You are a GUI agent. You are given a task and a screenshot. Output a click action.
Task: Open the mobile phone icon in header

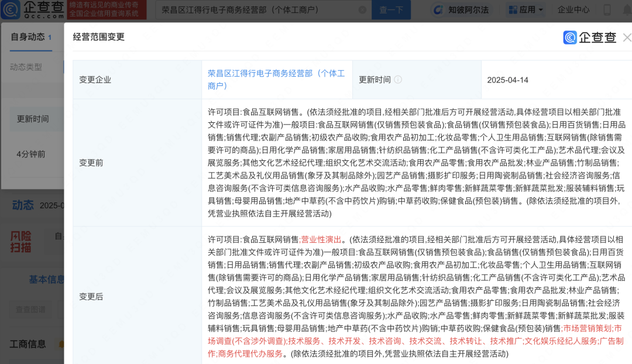point(607,10)
